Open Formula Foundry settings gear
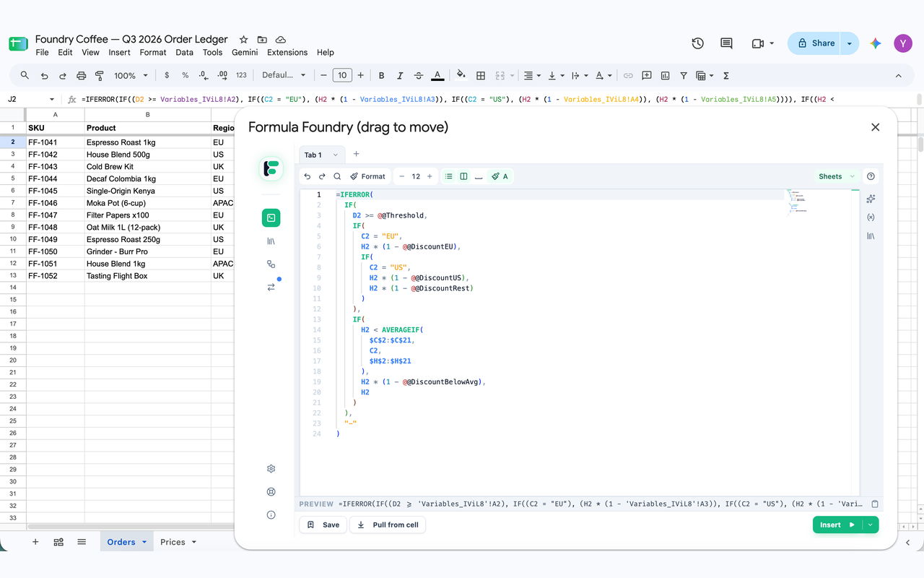The width and height of the screenshot is (924, 578). point(271,468)
